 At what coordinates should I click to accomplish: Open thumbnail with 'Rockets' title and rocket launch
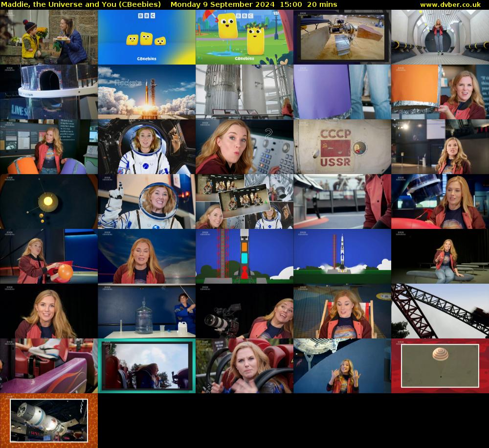click(x=147, y=92)
